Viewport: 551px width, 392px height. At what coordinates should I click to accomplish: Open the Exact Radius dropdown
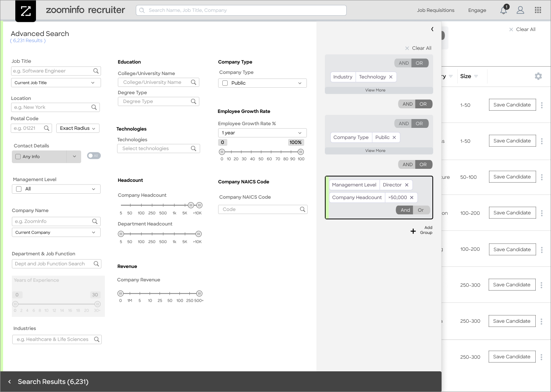point(78,128)
